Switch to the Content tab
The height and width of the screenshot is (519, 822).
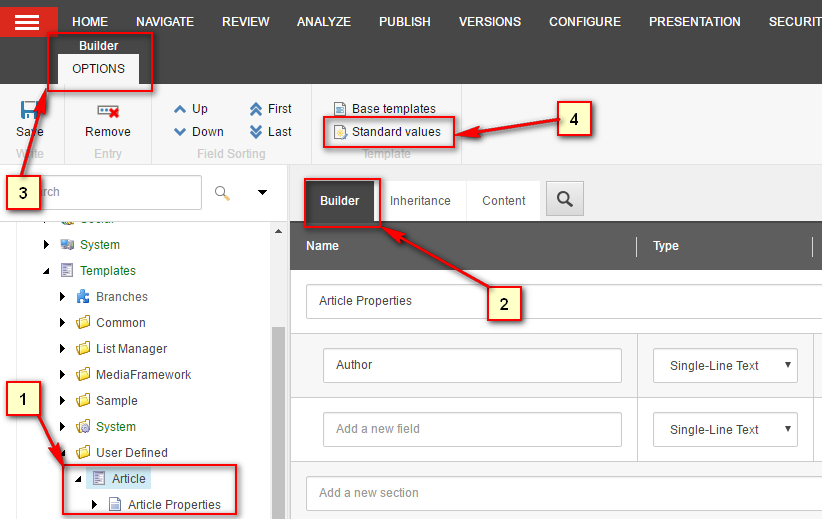click(504, 201)
